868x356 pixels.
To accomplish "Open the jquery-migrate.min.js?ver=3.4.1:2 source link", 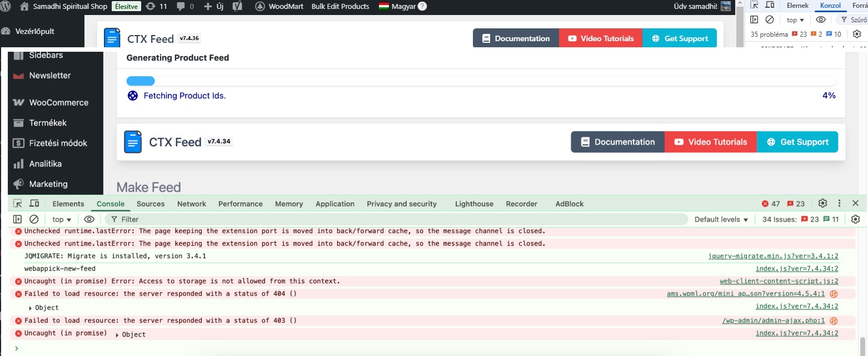I will pyautogui.click(x=774, y=256).
